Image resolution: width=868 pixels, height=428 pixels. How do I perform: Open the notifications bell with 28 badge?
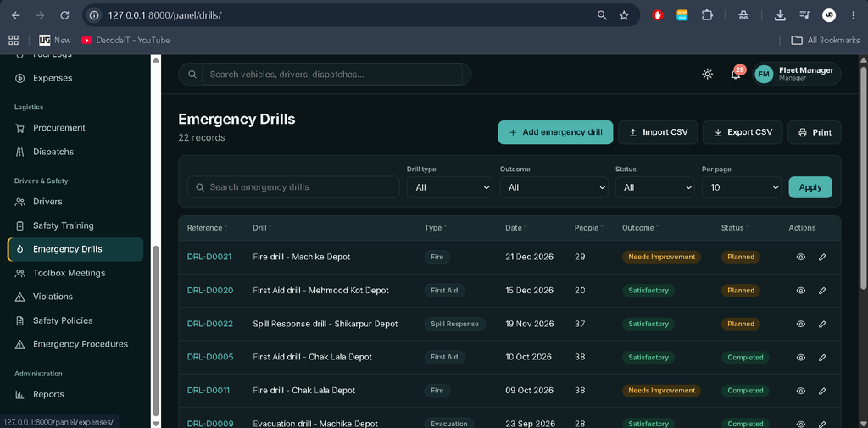[x=736, y=75]
